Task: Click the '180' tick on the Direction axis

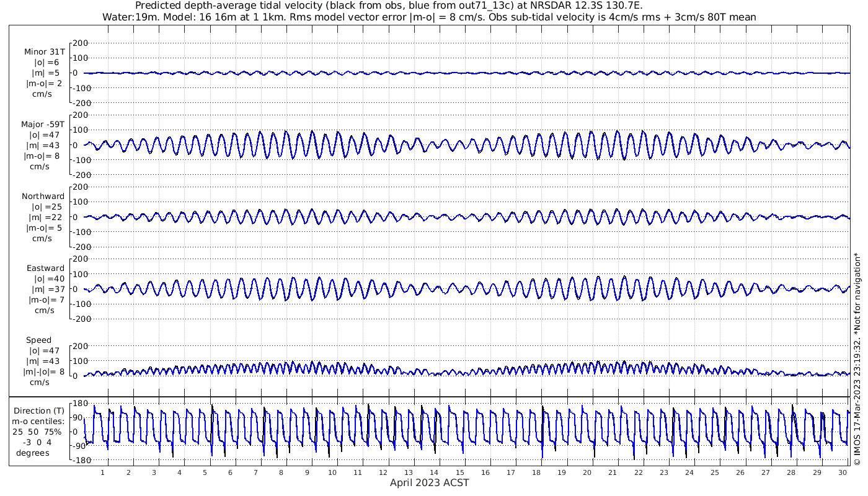Action: coord(81,404)
